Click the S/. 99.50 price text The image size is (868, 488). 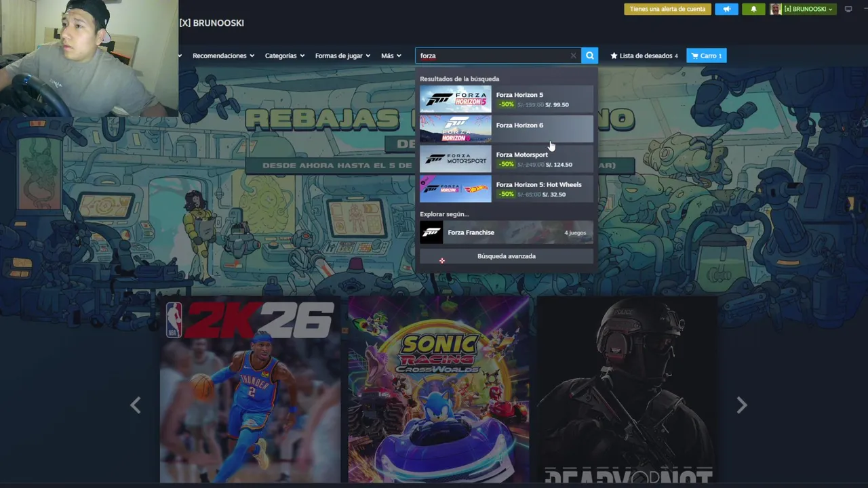tap(557, 105)
